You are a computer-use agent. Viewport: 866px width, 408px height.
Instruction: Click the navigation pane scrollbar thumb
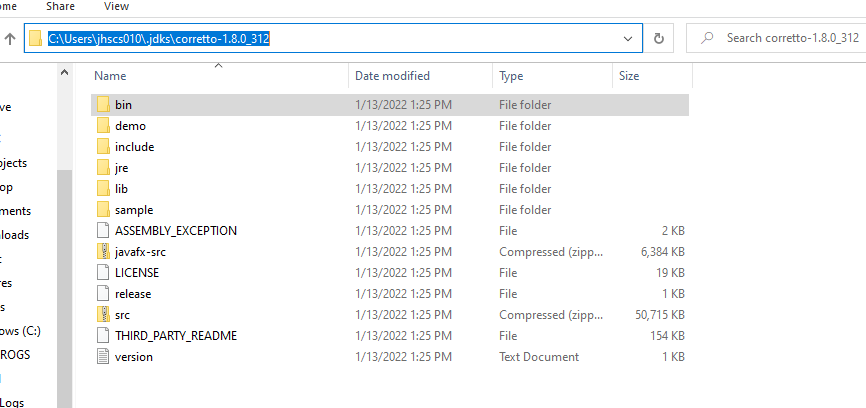[64, 287]
